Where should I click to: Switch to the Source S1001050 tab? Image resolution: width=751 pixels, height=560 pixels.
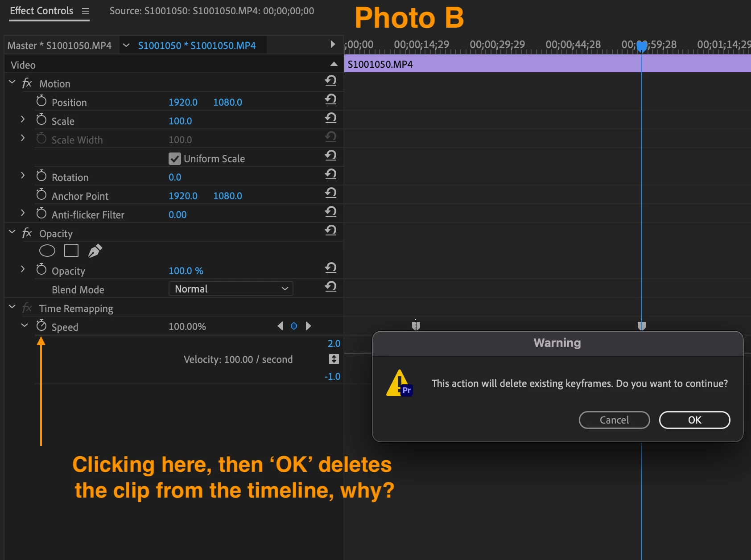[x=212, y=11]
